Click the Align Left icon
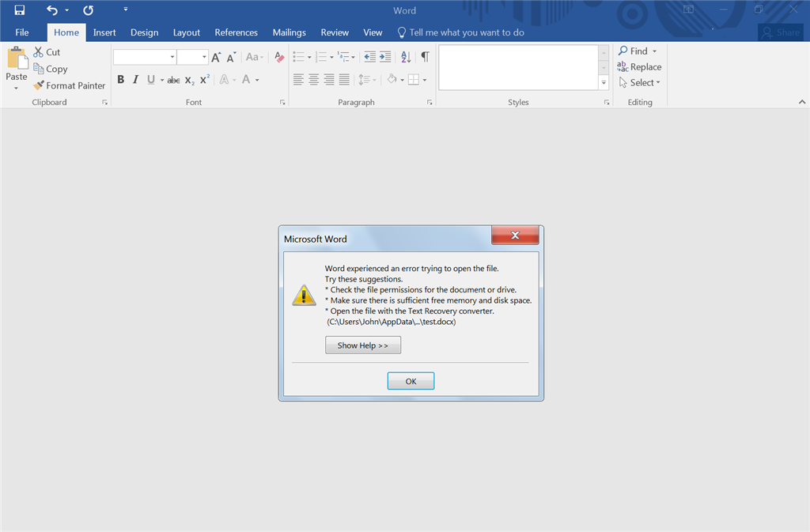This screenshot has height=532, width=810. tap(298, 80)
